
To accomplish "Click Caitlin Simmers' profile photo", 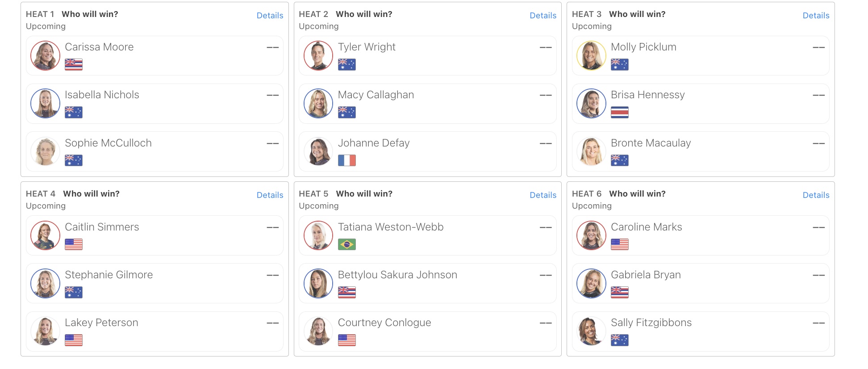I will pyautogui.click(x=45, y=235).
